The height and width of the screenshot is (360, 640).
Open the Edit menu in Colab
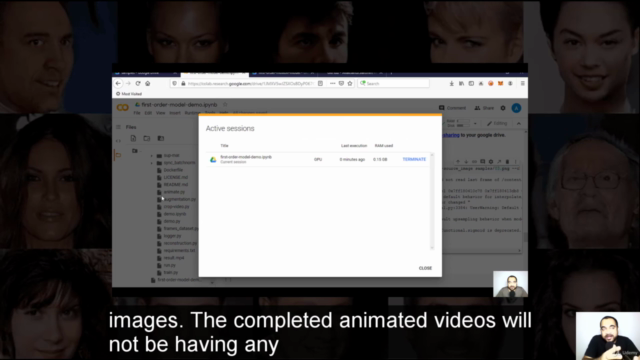(148, 113)
